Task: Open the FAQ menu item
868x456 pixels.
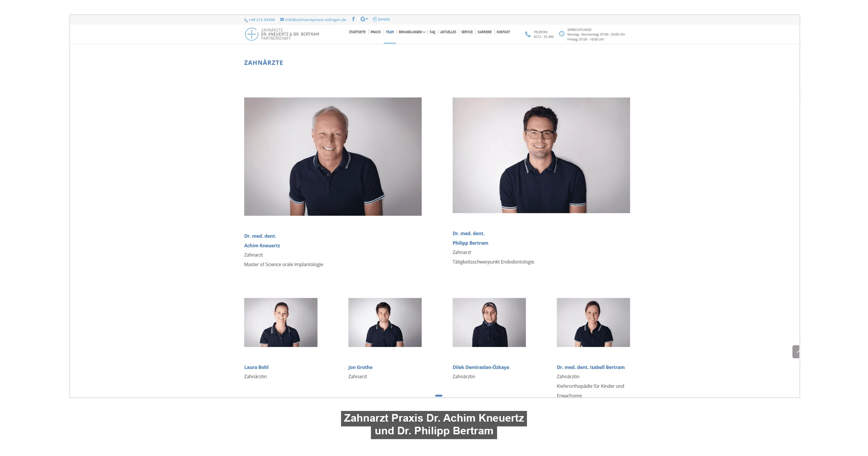Action: pos(432,32)
